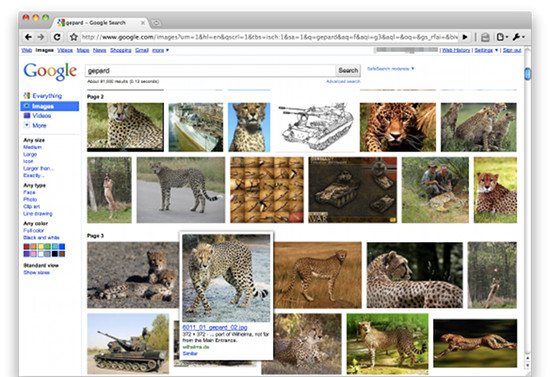Reload the page with the refresh icon

pos(57,37)
